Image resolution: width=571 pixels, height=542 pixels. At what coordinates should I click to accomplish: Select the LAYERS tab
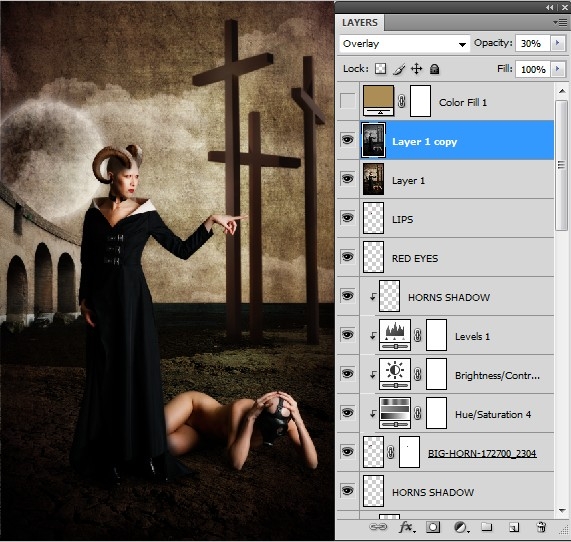click(359, 23)
